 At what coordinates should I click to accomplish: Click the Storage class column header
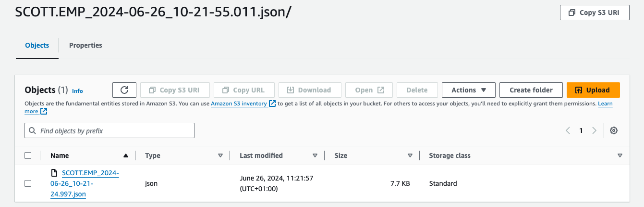[450, 155]
